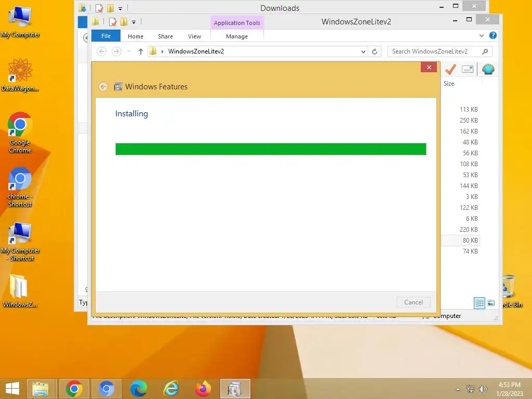Launch Internet Explorer from the taskbar
This screenshot has width=532, height=399.
point(171,389)
